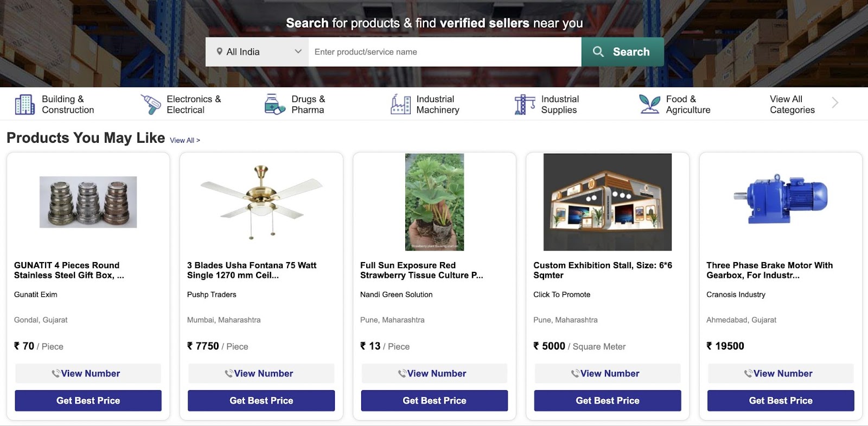Screen dimensions: 868x426
Task: Select the Building & Construction category icon
Action: pyautogui.click(x=24, y=104)
